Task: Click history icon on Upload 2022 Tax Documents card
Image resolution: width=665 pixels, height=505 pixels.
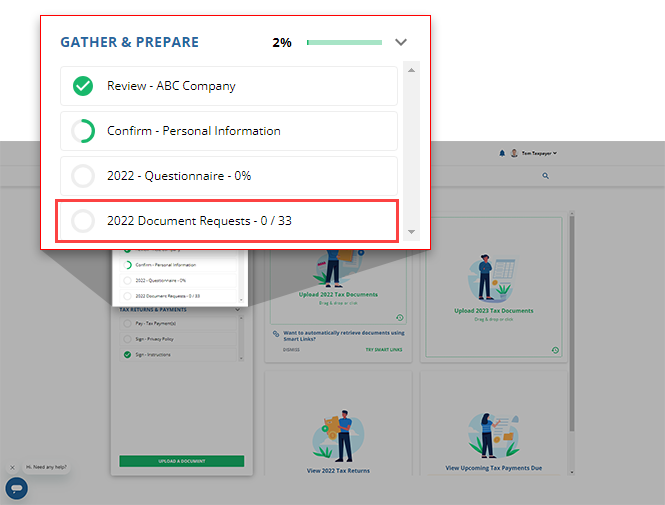Action: click(400, 318)
